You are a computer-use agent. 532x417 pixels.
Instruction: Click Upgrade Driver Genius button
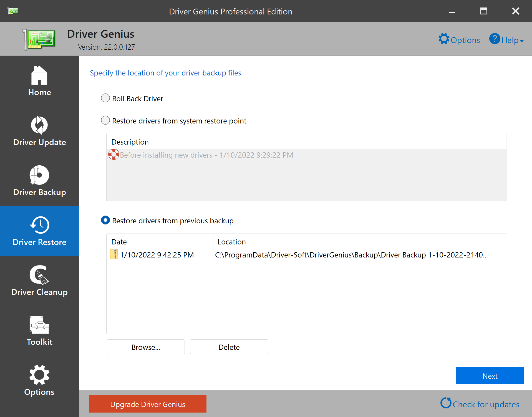coord(148,404)
